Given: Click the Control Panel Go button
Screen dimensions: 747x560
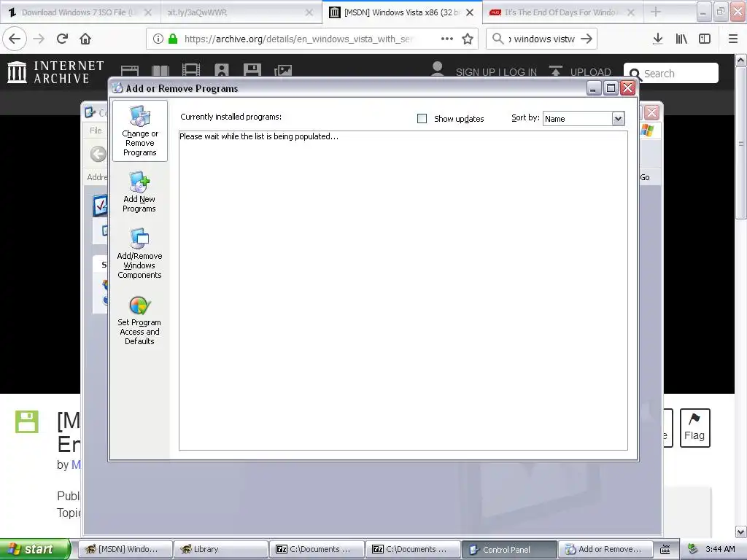Looking at the screenshot, I should pyautogui.click(x=645, y=177).
